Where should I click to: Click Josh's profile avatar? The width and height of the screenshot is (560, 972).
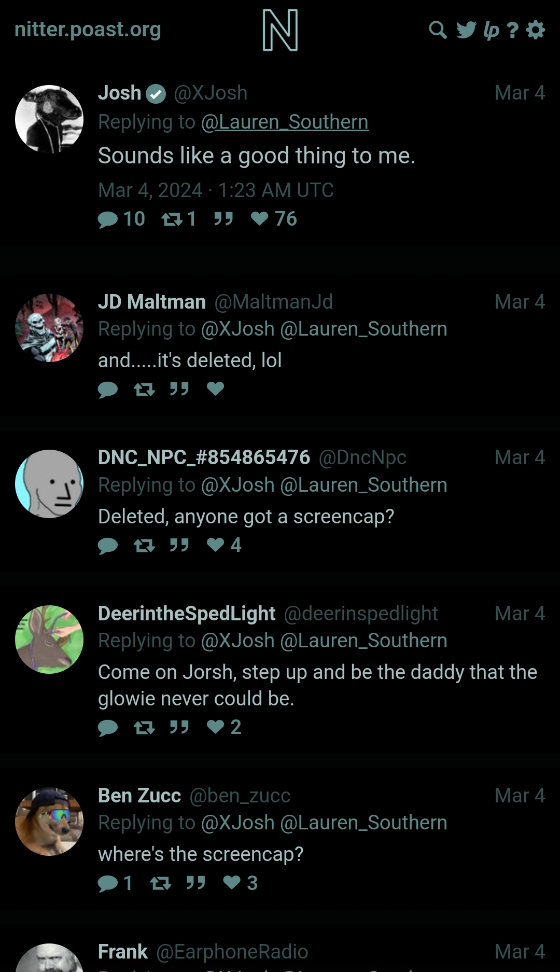coord(49,119)
